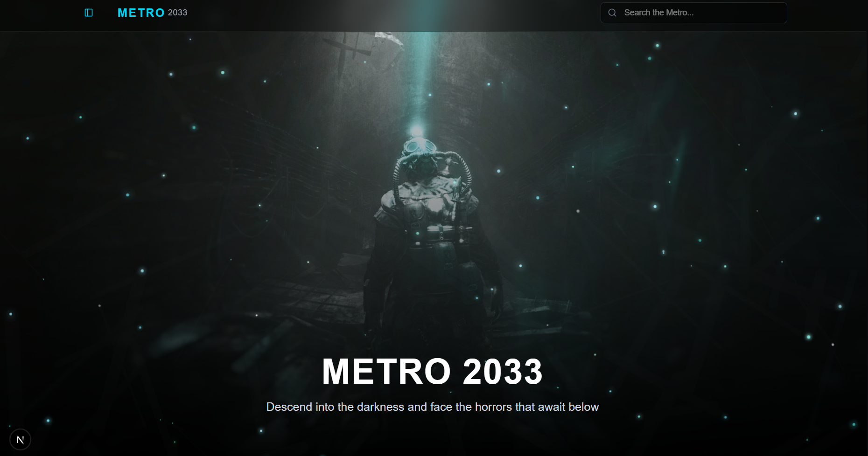Open the navigation drawer via the header toggle
Viewport: 868px width, 456px height.
coord(88,13)
